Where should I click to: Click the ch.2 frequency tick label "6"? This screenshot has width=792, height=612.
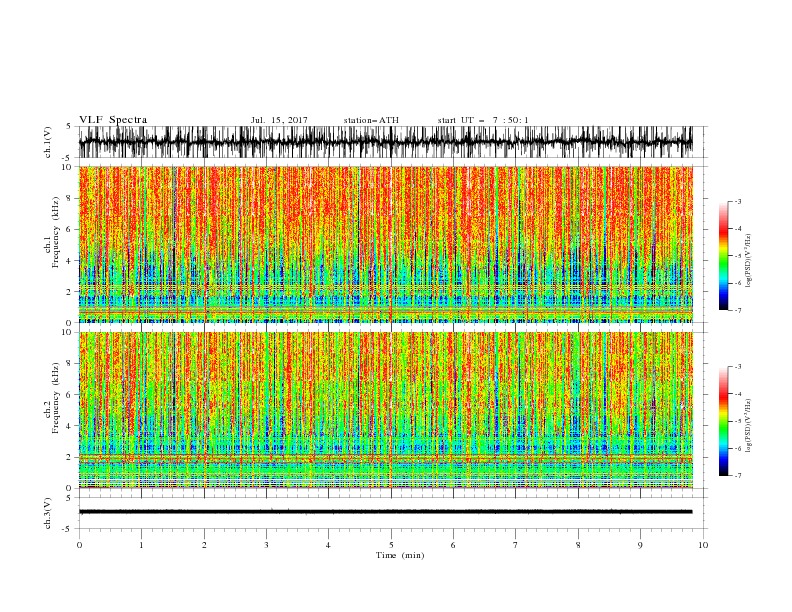pos(69,395)
